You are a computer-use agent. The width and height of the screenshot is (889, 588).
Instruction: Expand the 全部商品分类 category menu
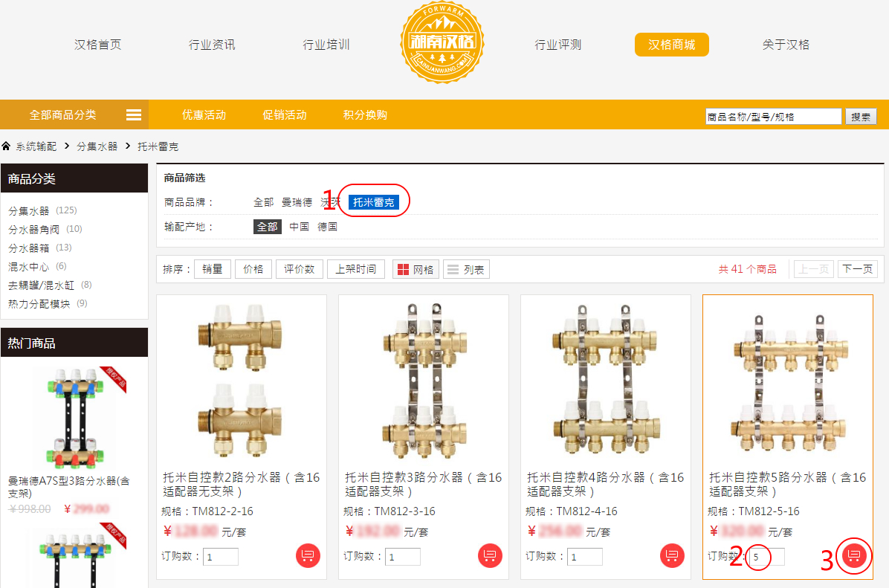click(74, 115)
